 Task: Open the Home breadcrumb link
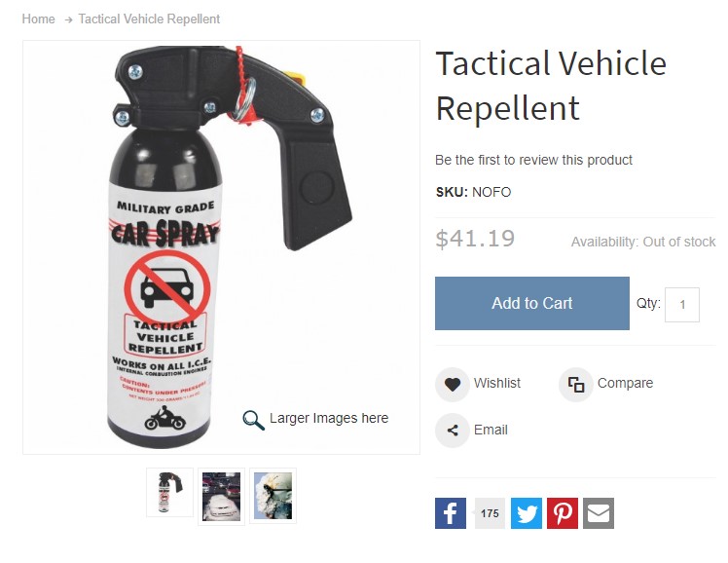(x=39, y=19)
